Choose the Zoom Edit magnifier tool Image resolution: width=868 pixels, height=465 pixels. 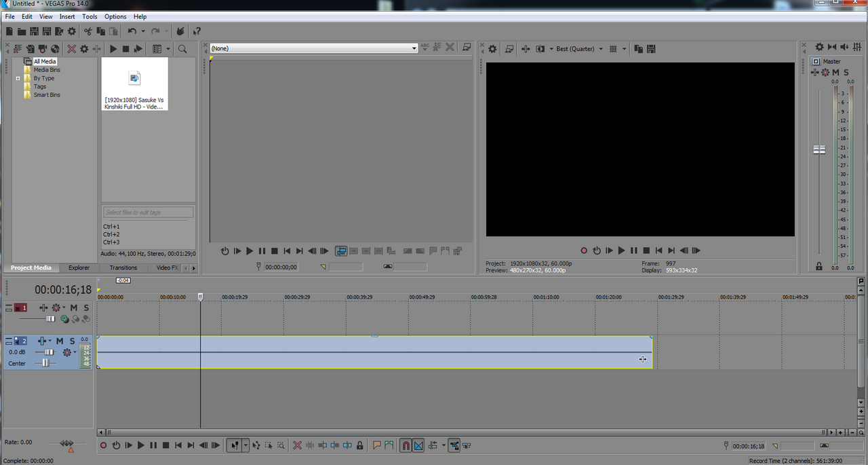pos(281,445)
